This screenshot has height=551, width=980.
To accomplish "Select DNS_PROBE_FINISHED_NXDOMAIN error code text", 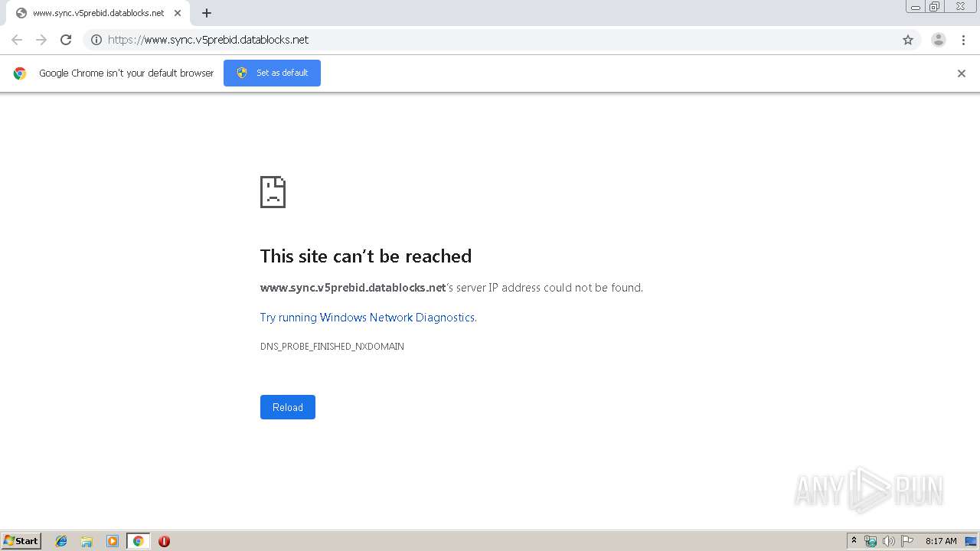I will pos(332,347).
